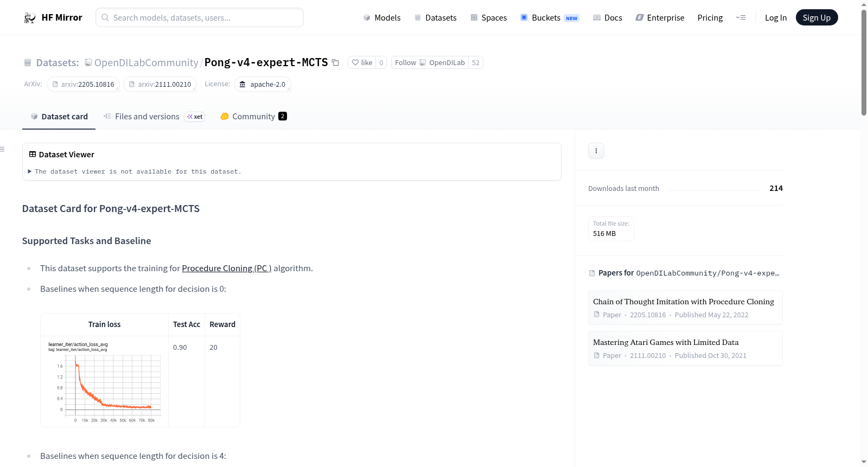Click the Dataset Card for Pong-v4-expert-MCTS heading
Image resolution: width=868 pixels, height=467 pixels.
click(x=111, y=209)
